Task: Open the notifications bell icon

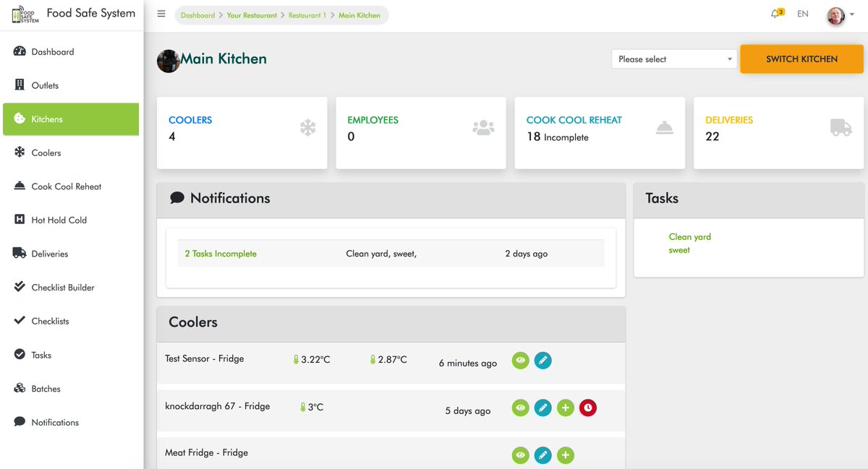Action: 775,14
